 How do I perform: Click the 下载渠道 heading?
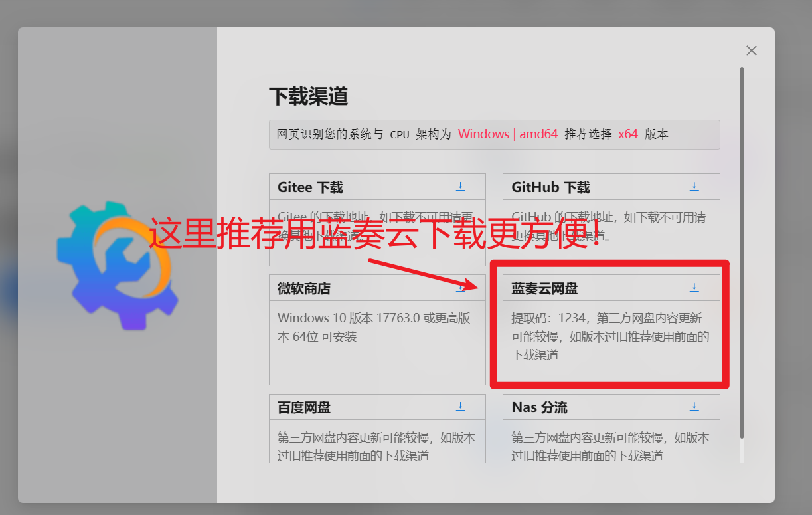308,96
